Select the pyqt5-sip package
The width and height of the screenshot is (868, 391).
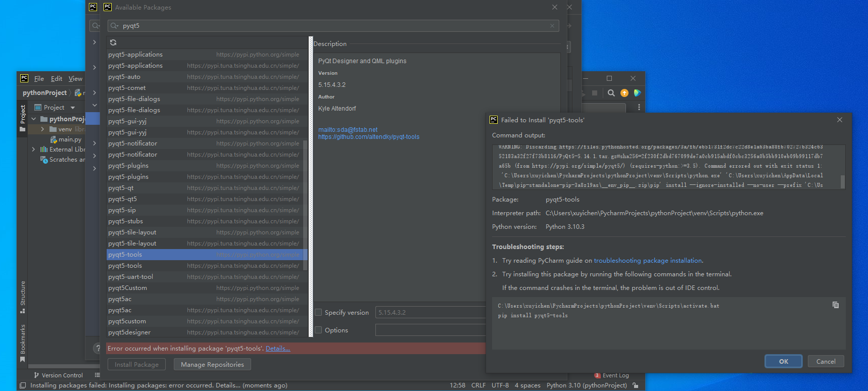(205, 210)
